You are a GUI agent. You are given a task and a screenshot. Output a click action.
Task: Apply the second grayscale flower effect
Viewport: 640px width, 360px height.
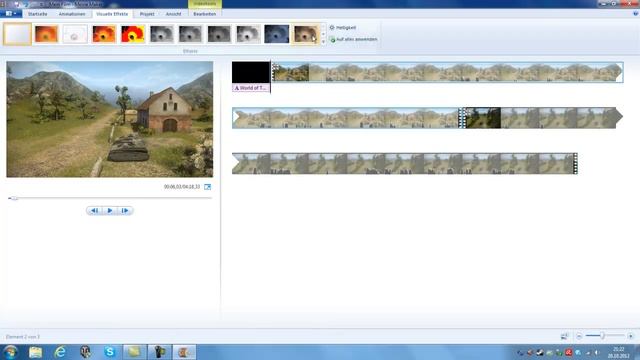pos(190,34)
